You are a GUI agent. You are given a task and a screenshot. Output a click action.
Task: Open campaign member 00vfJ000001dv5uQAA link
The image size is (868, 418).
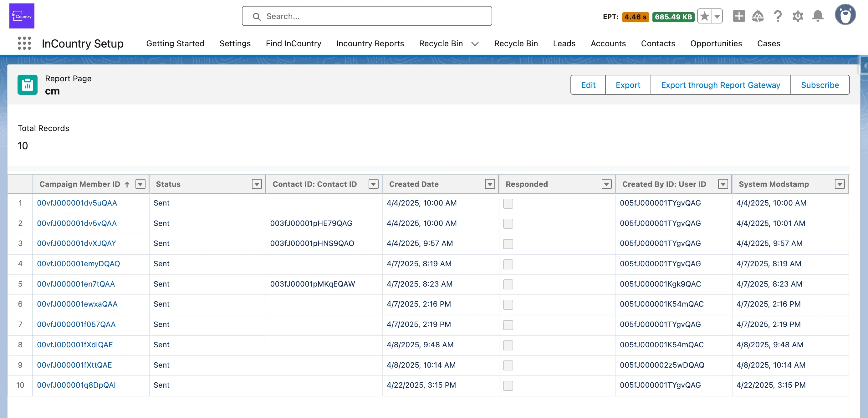(77, 203)
